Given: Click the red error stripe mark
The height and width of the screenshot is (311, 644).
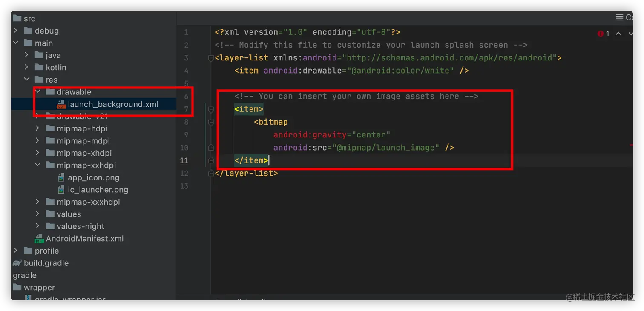Looking at the screenshot, I should pyautogui.click(x=631, y=145).
